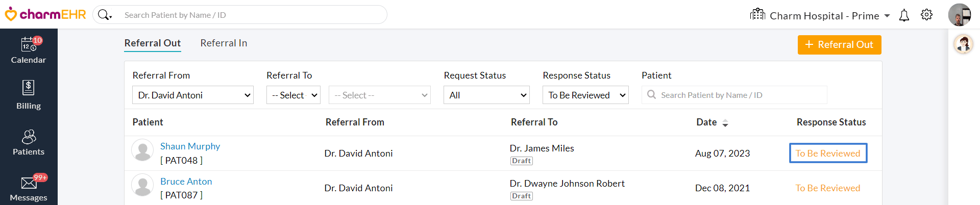Focus the Patient filter search field
This screenshot has height=205, width=980.
click(x=734, y=95)
